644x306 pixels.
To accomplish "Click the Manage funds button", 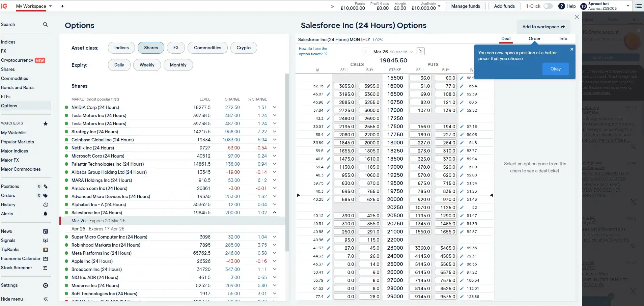I will pyautogui.click(x=466, y=6).
